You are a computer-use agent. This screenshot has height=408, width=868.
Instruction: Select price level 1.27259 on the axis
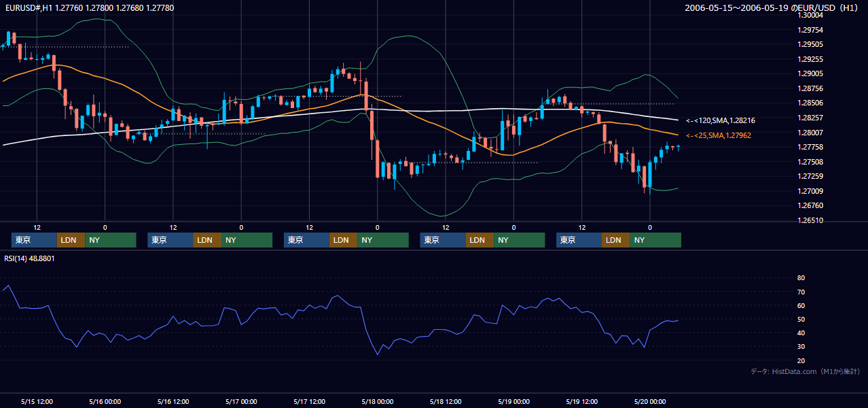click(x=810, y=176)
